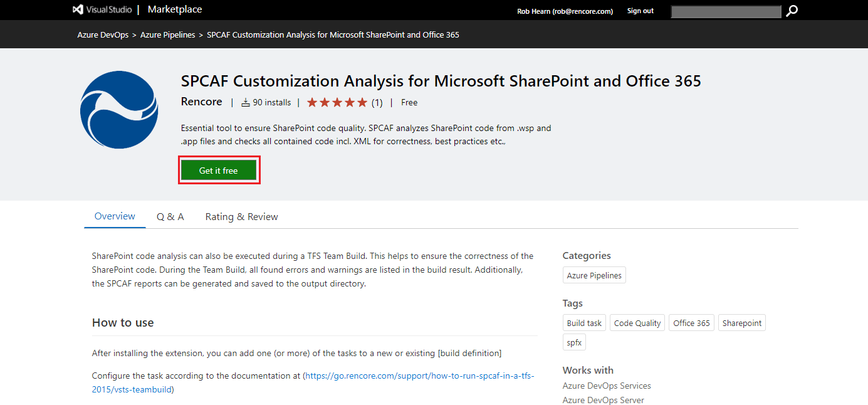
Task: Click the Free price label
Action: [x=409, y=102]
